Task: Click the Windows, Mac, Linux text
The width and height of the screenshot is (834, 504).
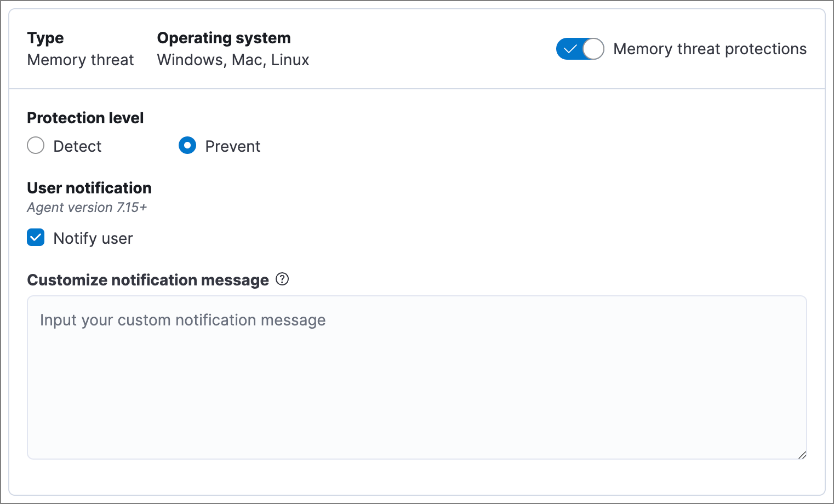Action: point(233,60)
